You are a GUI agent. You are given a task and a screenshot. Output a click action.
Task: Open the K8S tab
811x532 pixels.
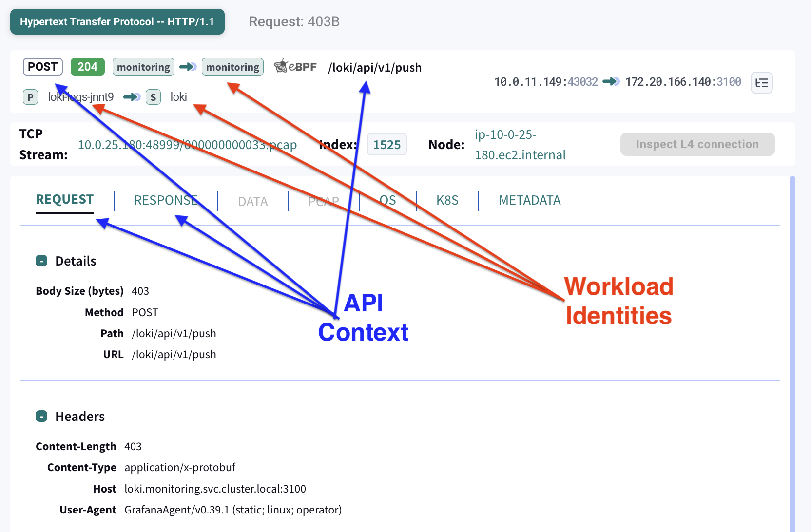[447, 200]
